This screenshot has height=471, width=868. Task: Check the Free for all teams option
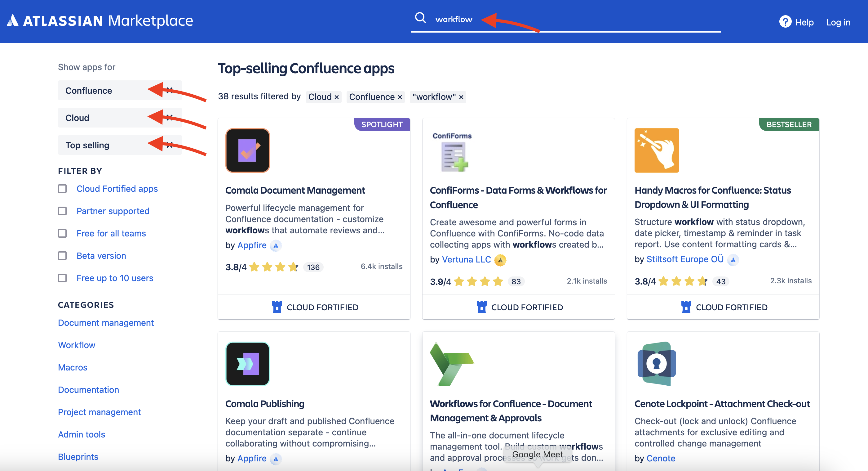(x=62, y=233)
